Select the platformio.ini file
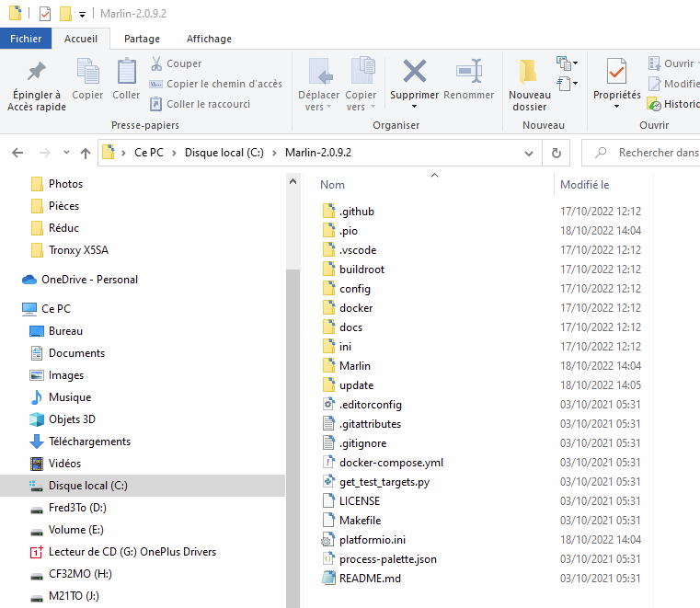 (x=373, y=540)
